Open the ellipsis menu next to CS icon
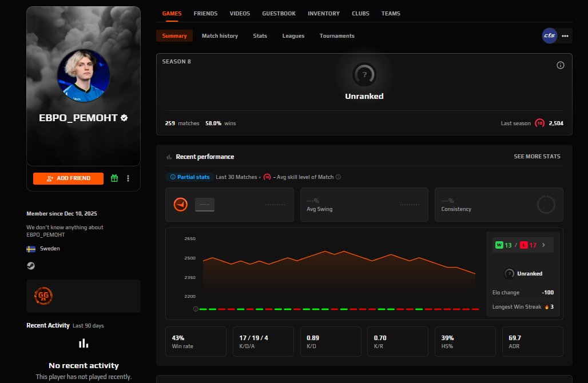This screenshot has width=588, height=383. 565,36
